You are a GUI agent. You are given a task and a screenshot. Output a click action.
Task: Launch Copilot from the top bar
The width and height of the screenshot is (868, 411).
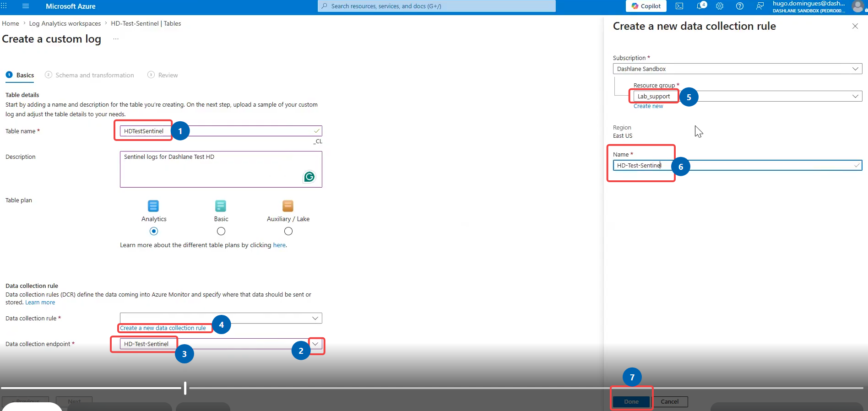(646, 6)
